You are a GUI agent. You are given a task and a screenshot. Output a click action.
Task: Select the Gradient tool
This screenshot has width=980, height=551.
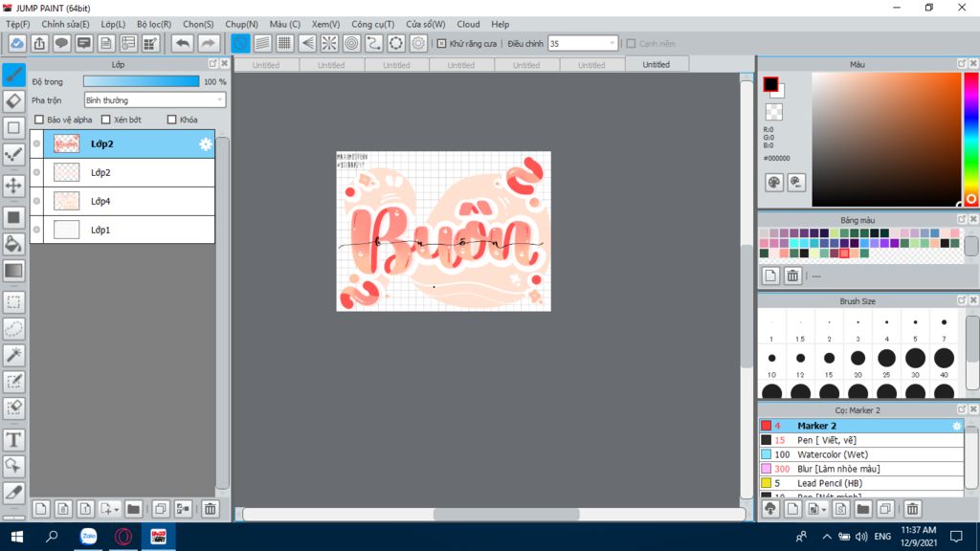[x=13, y=271]
